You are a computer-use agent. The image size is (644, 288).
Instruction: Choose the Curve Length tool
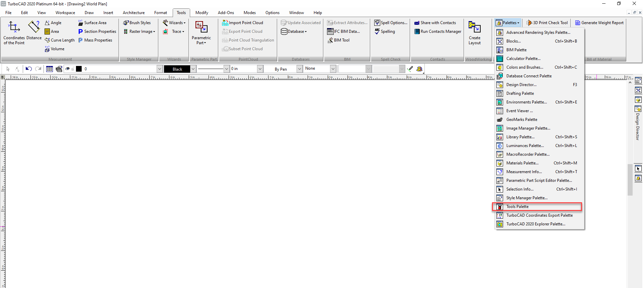(60, 40)
